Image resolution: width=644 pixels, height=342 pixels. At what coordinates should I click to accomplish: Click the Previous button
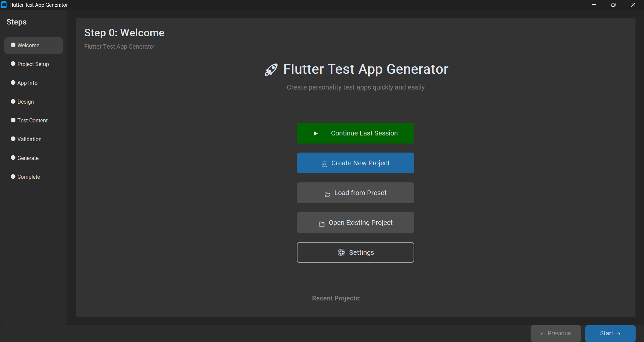click(x=555, y=333)
